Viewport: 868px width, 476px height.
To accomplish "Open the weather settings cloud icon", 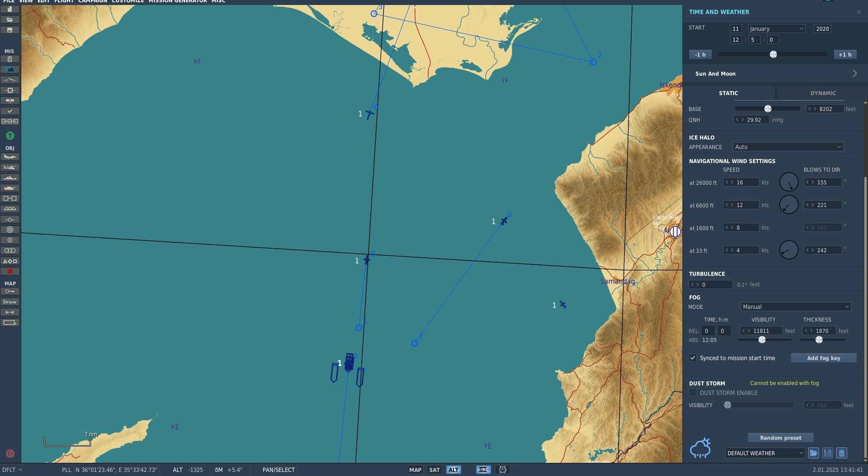I will pyautogui.click(x=10, y=69).
